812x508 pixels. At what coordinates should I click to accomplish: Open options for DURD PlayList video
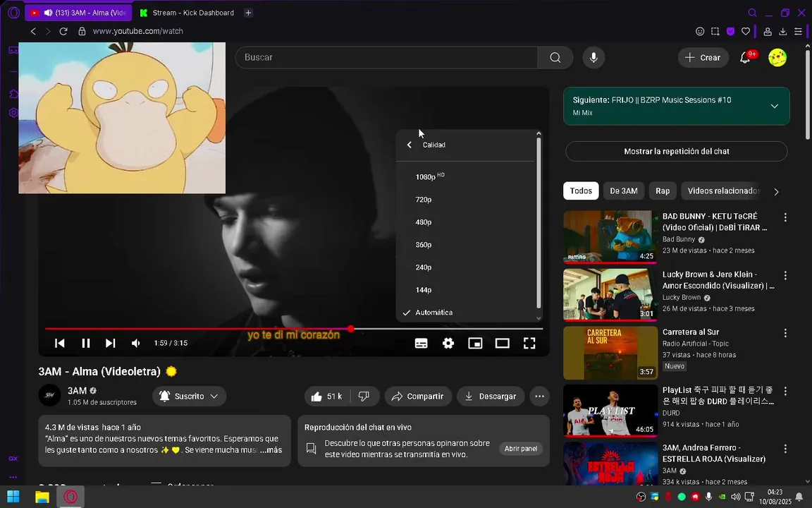pos(785,391)
